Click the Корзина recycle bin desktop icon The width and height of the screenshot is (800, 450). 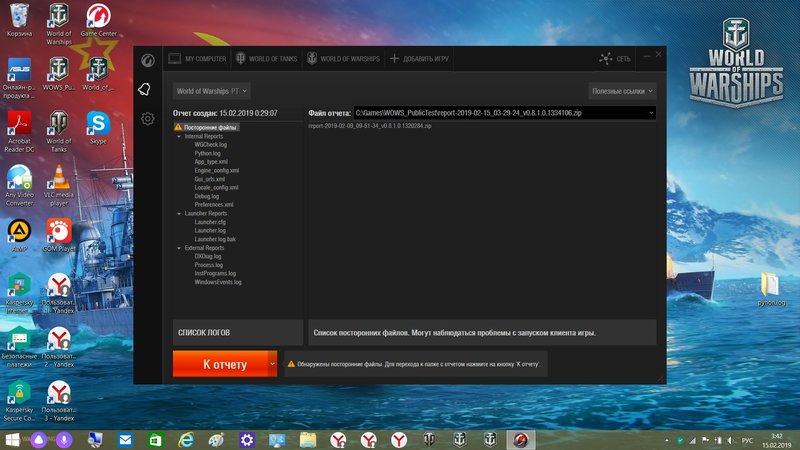[19, 21]
